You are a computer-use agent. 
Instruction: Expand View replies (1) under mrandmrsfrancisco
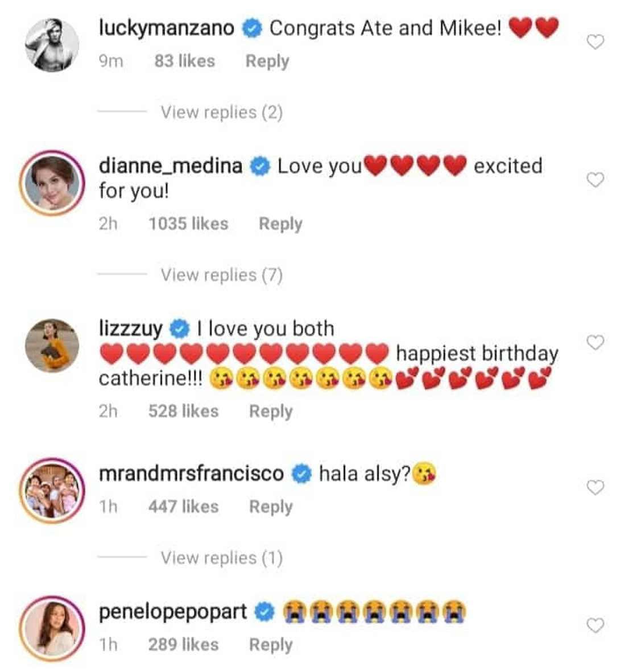tap(221, 558)
